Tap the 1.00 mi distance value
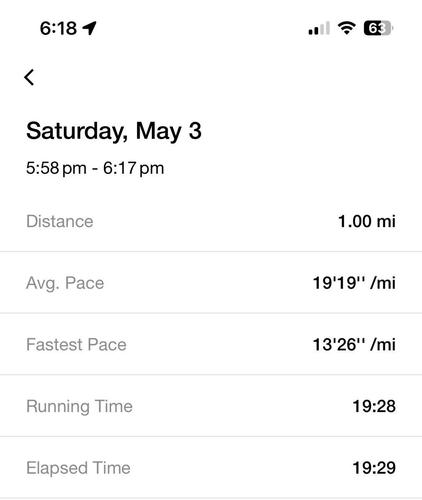 367,222
